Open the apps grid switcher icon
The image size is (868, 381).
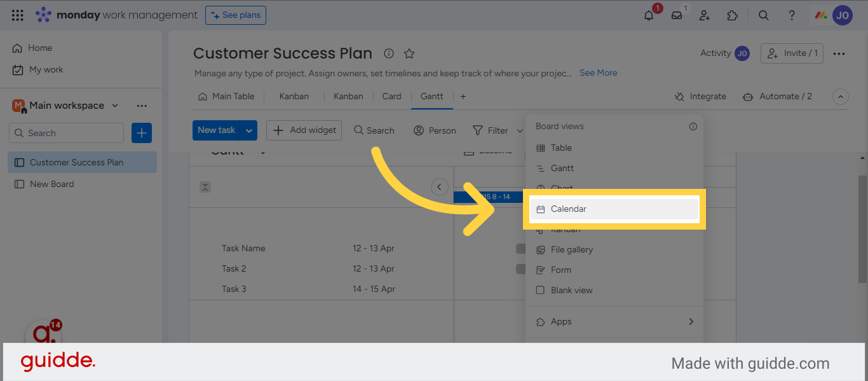pyautogui.click(x=18, y=15)
